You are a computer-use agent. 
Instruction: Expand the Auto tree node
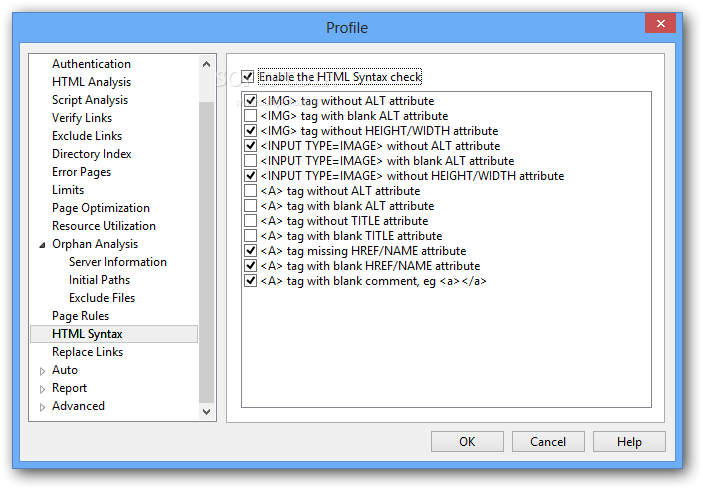(42, 371)
